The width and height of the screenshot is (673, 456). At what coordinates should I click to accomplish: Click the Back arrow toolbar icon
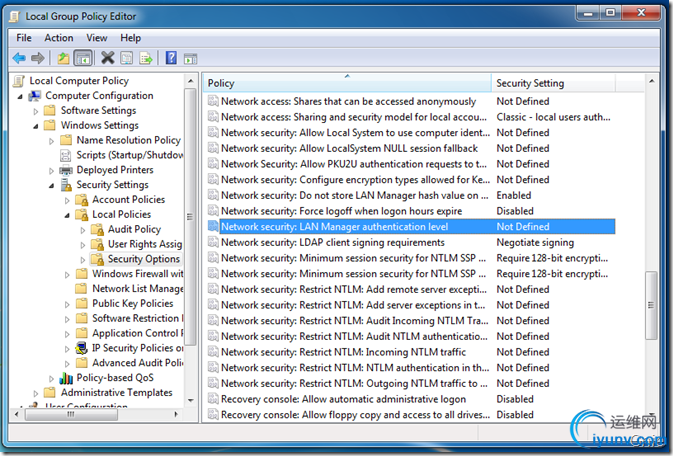click(x=19, y=58)
